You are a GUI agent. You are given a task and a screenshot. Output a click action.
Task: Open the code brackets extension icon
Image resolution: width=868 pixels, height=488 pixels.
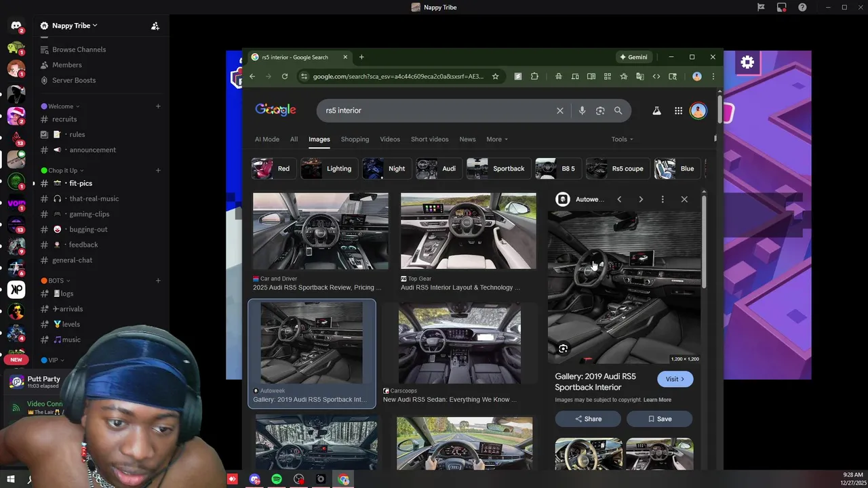tap(656, 77)
